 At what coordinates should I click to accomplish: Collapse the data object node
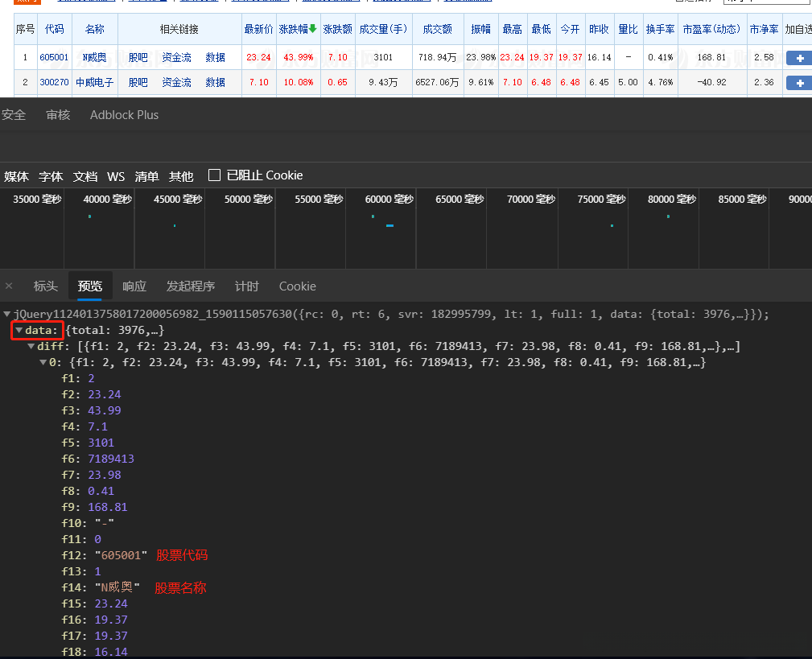(x=19, y=330)
